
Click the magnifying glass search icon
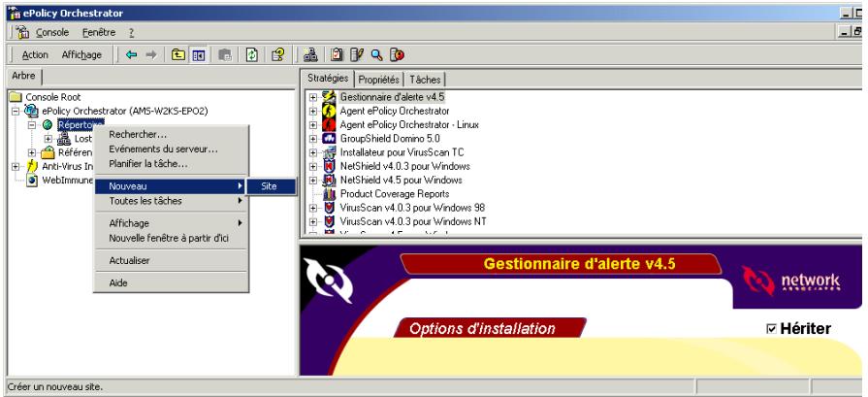pyautogui.click(x=377, y=54)
